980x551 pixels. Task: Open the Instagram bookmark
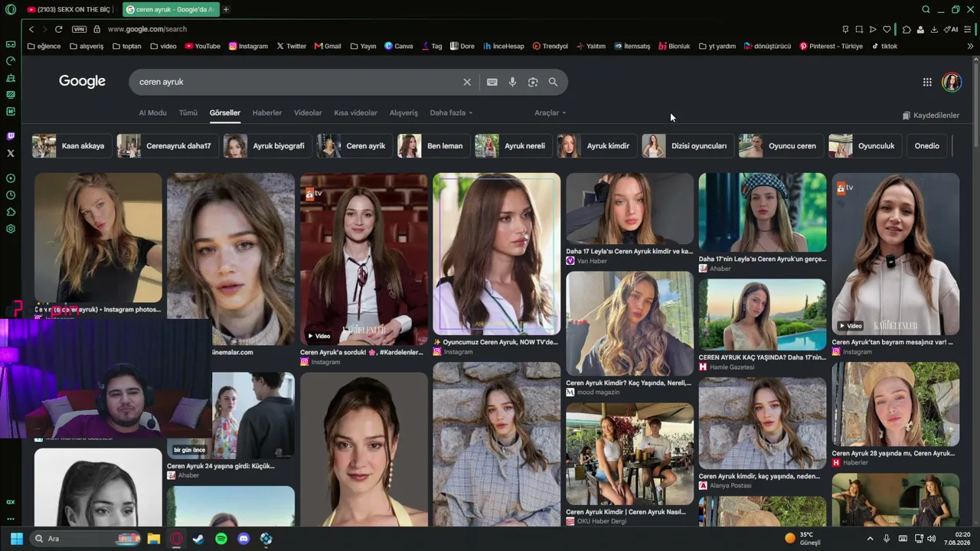point(248,46)
